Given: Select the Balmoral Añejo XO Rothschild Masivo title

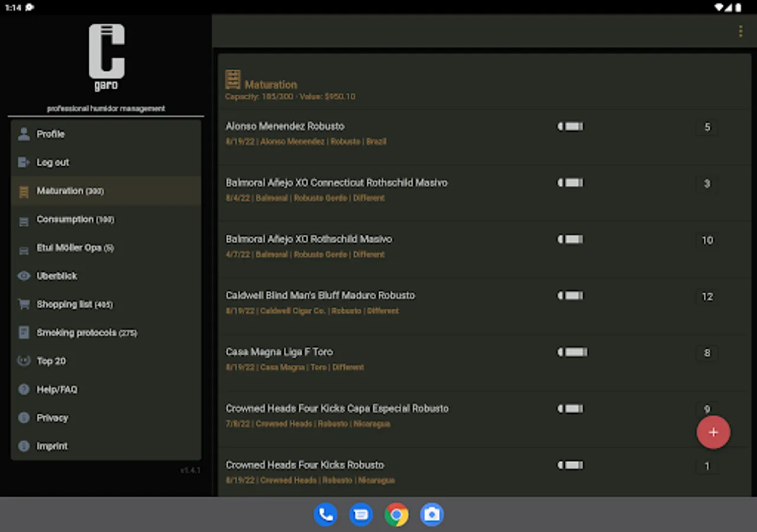Looking at the screenshot, I should click(309, 239).
